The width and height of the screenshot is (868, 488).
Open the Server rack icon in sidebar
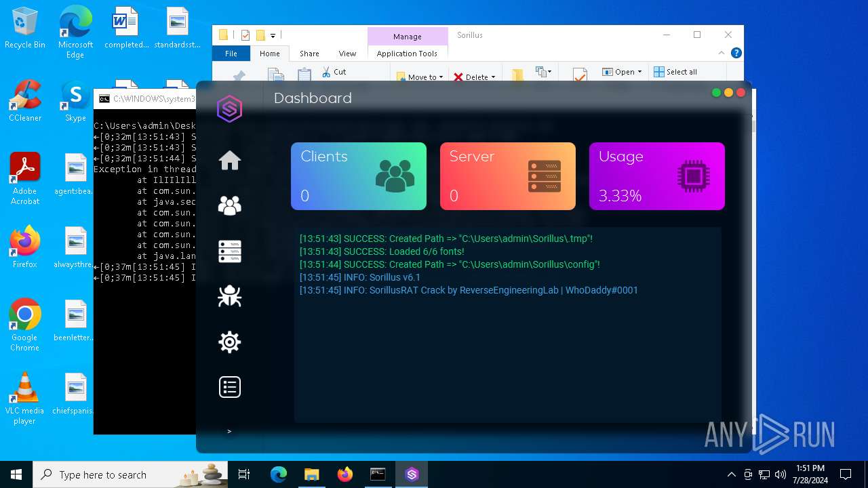[x=230, y=251]
